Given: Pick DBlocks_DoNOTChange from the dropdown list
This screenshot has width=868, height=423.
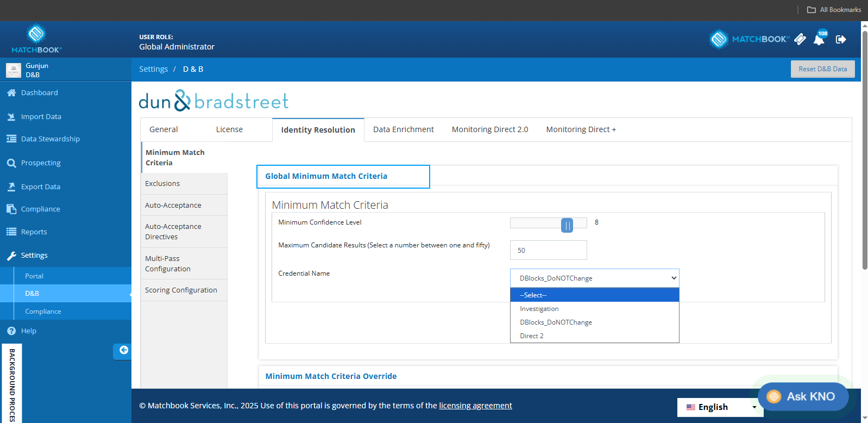Looking at the screenshot, I should coord(595,322).
